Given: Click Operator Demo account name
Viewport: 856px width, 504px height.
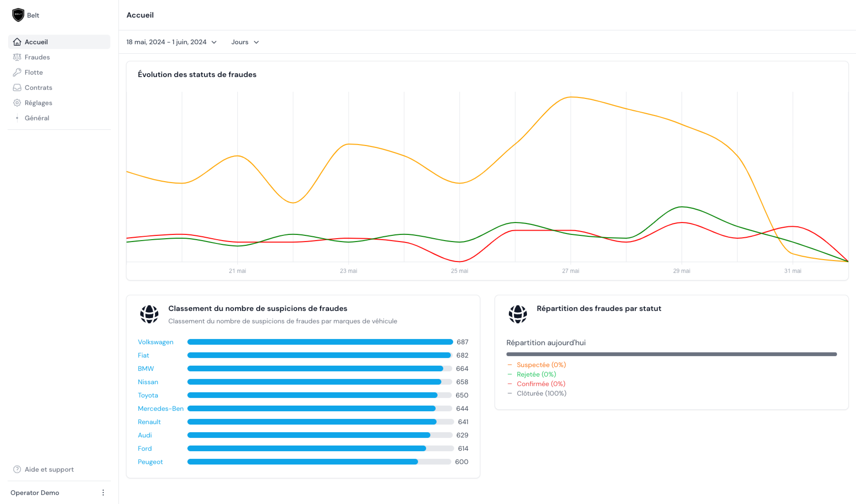Looking at the screenshot, I should click(x=35, y=493).
